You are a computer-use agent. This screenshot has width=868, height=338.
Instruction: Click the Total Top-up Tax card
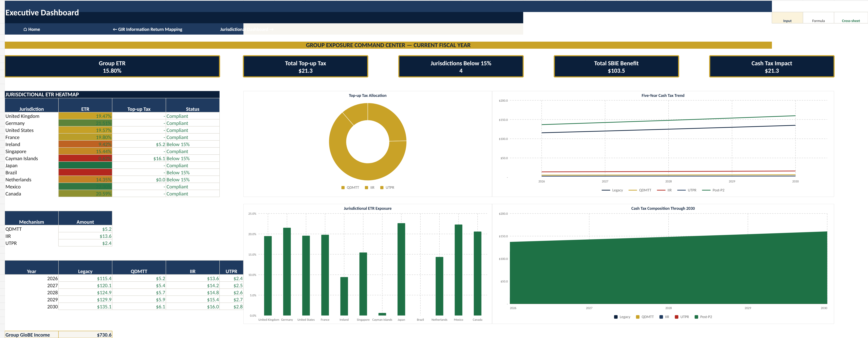point(305,67)
